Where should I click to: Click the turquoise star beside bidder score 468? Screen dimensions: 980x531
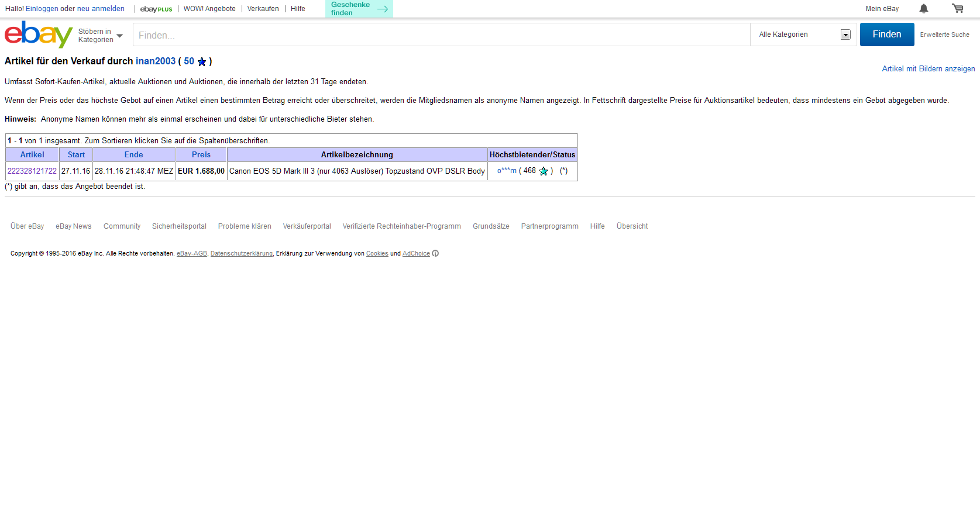[543, 171]
